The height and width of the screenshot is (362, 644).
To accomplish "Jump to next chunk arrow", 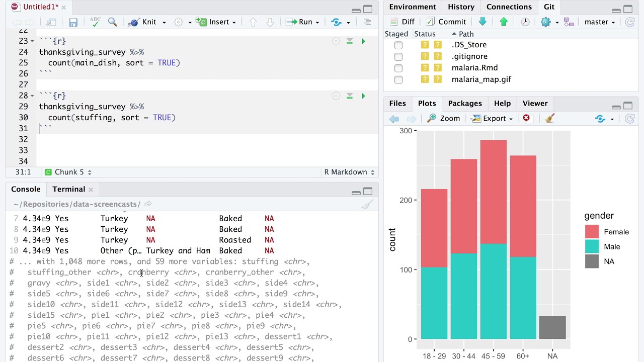I will 270,22.
